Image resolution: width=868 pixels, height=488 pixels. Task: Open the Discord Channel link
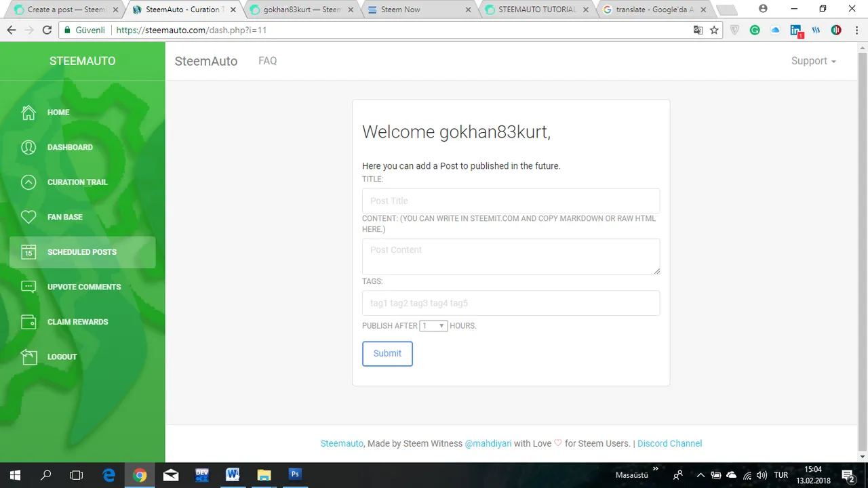click(x=669, y=444)
